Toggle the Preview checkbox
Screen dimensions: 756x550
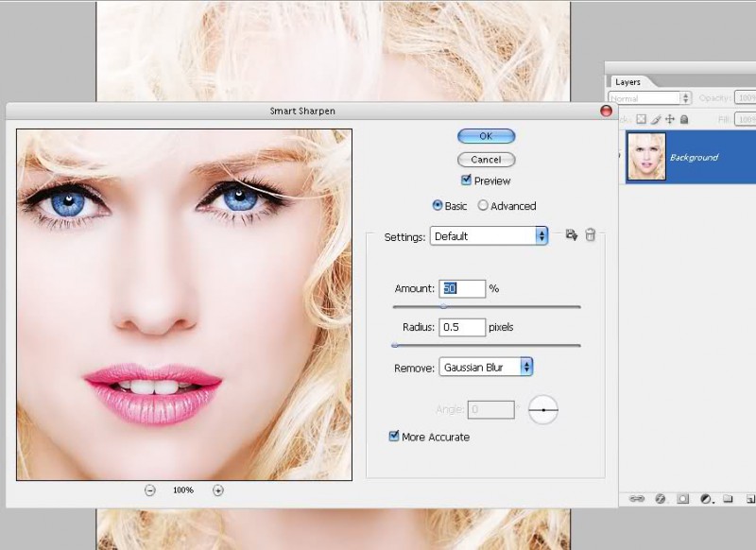pyautogui.click(x=466, y=180)
